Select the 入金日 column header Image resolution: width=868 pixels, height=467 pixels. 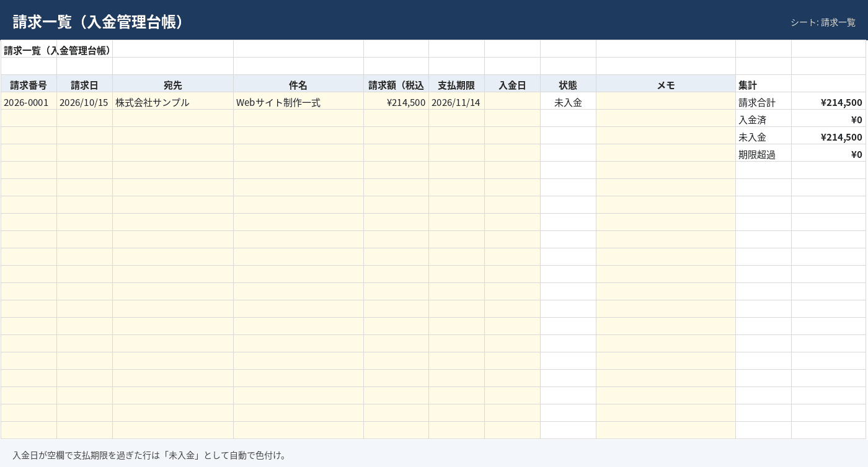pos(512,85)
